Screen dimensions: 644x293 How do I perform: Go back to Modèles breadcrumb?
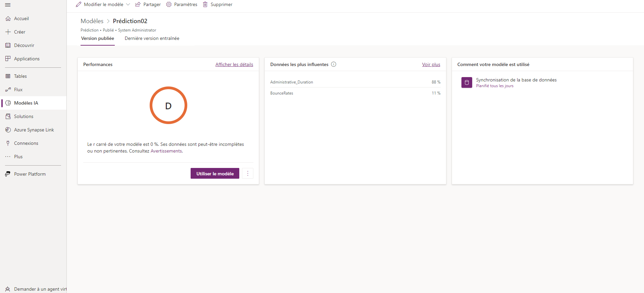pos(92,21)
